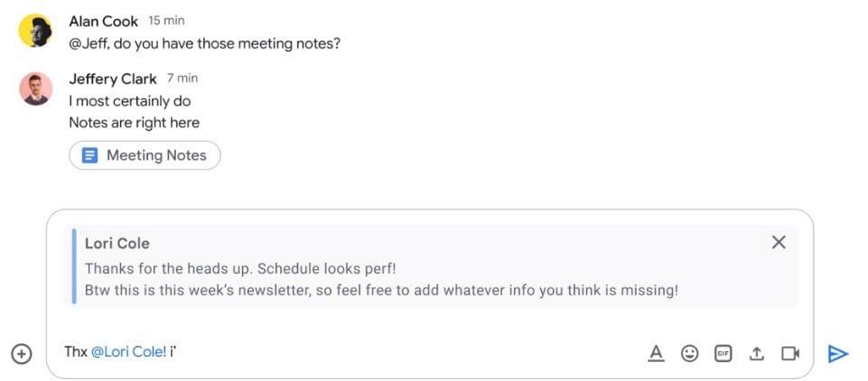Send the message with arrow icon
The image size is (868, 381).
[837, 353]
